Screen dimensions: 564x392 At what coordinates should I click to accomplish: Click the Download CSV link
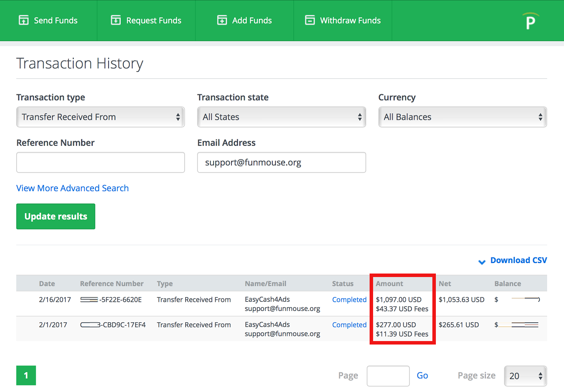(519, 260)
